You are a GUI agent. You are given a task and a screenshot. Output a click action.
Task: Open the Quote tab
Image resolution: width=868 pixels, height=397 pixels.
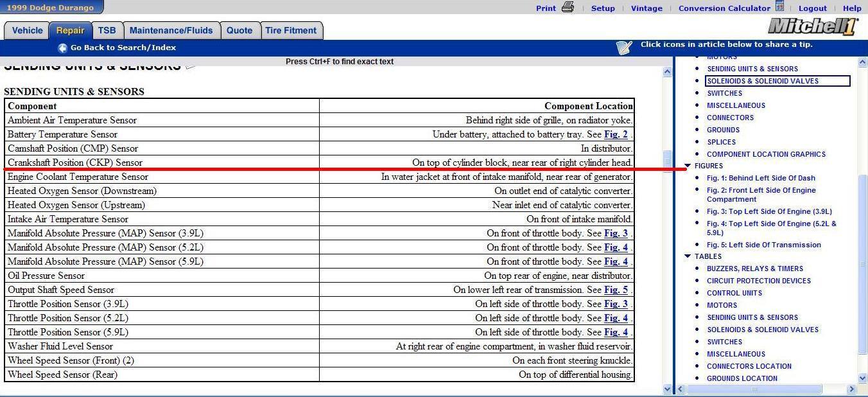tap(239, 30)
